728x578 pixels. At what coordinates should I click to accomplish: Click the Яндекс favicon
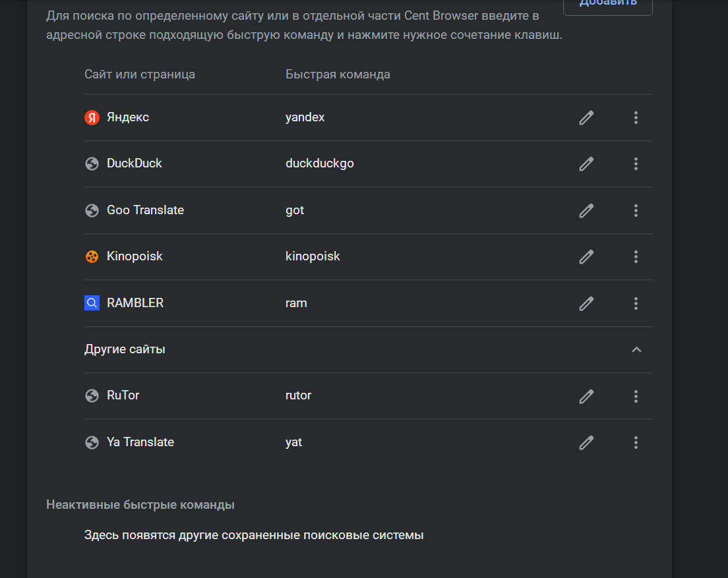(92, 118)
